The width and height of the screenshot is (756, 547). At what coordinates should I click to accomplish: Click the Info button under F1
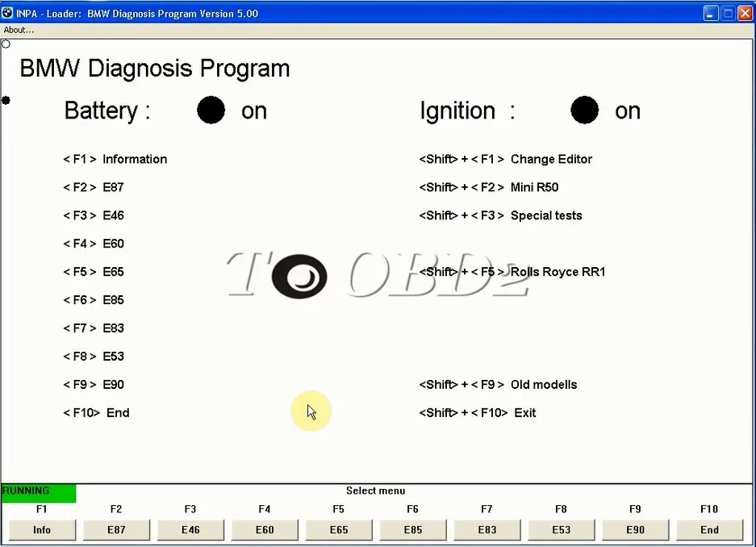42,529
